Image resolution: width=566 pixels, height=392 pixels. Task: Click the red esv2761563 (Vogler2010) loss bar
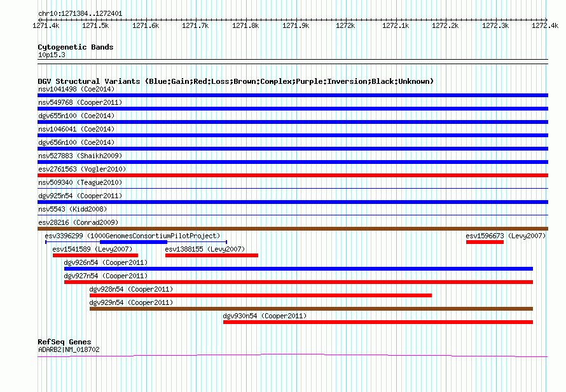tap(293, 175)
